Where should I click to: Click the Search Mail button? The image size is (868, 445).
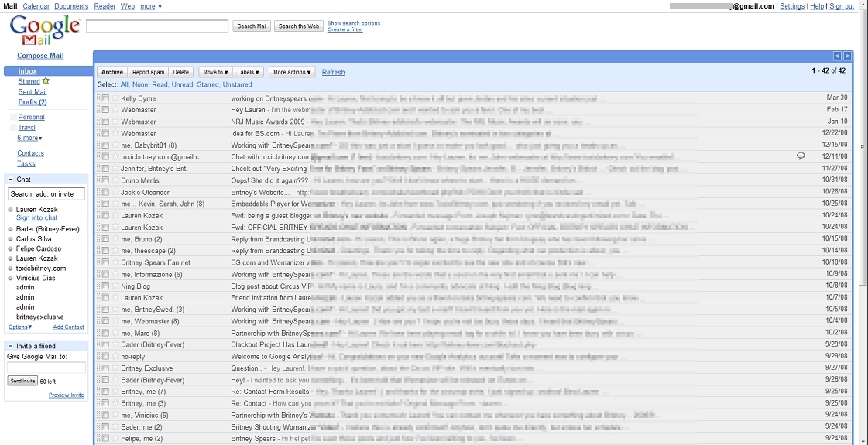point(252,26)
